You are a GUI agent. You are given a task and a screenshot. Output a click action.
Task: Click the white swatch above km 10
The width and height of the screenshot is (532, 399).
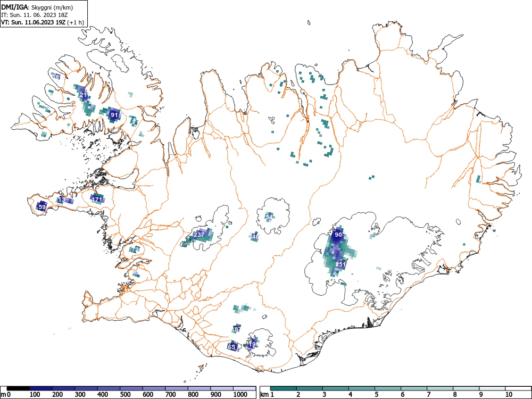coord(518,388)
